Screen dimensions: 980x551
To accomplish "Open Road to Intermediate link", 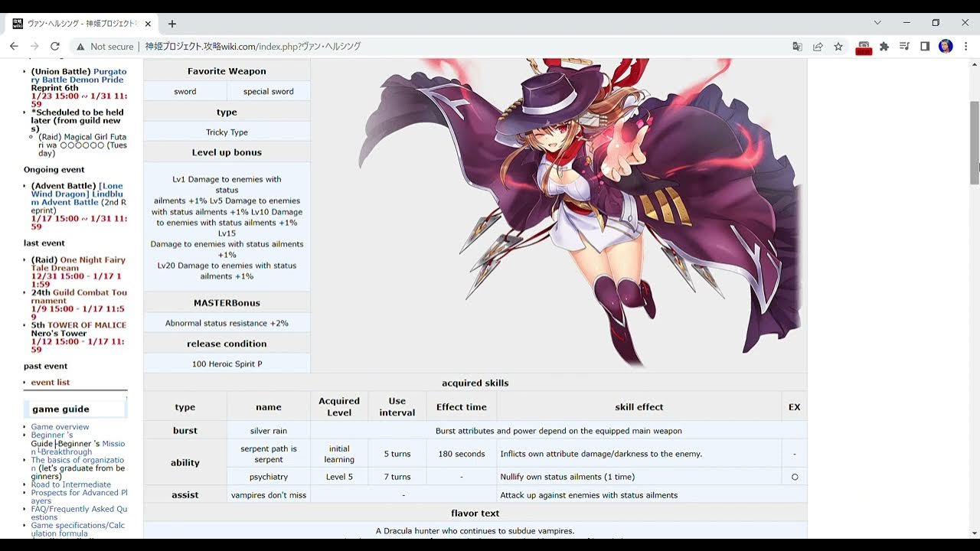I will [71, 484].
